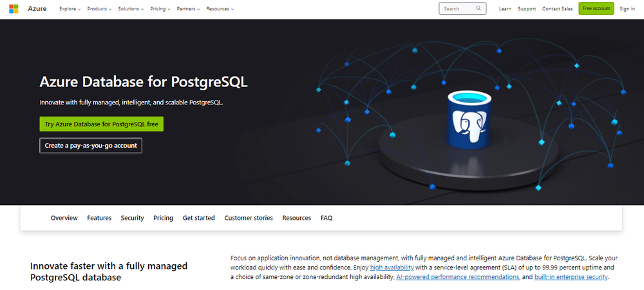Viewport: 644px width, 290px height.
Task: Open the Azure home link
Action: click(37, 8)
